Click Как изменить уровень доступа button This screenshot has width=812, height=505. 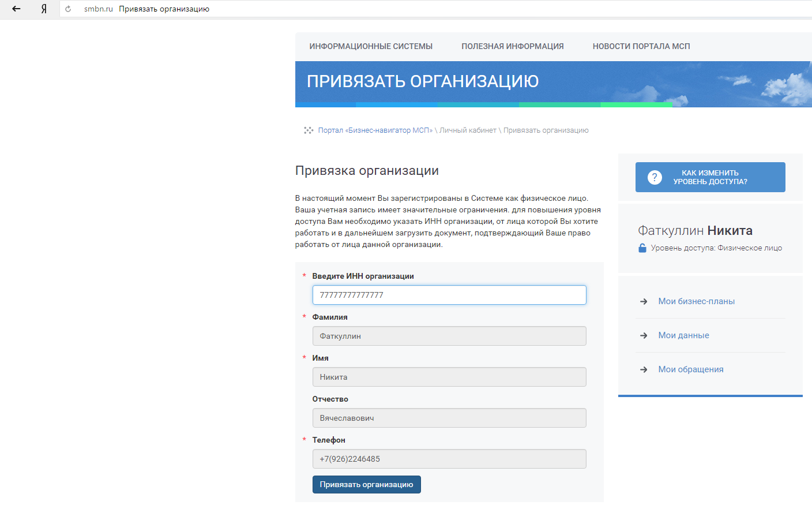[x=710, y=177]
